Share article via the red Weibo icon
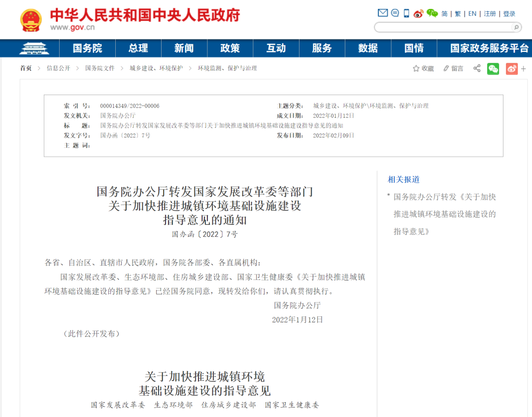 511,69
